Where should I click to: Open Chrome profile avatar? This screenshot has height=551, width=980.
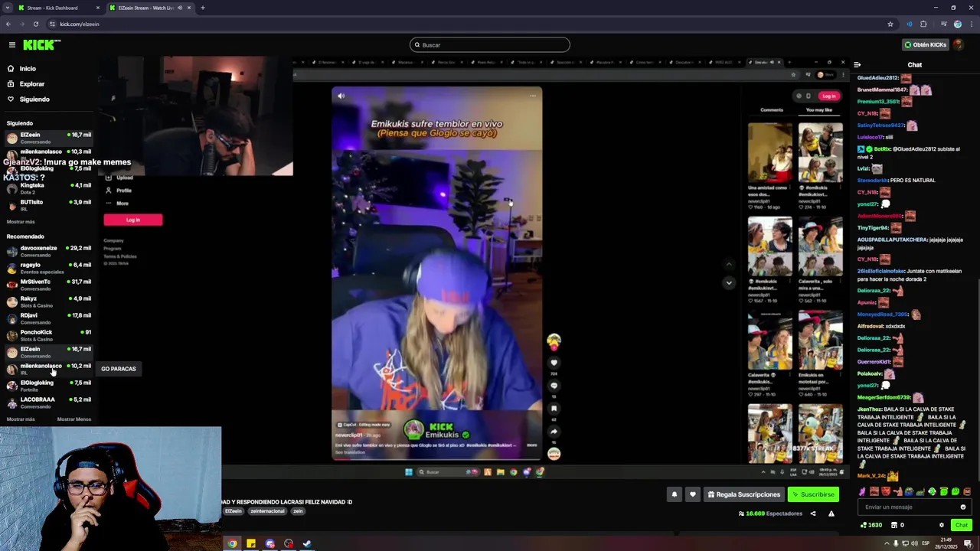point(958,24)
